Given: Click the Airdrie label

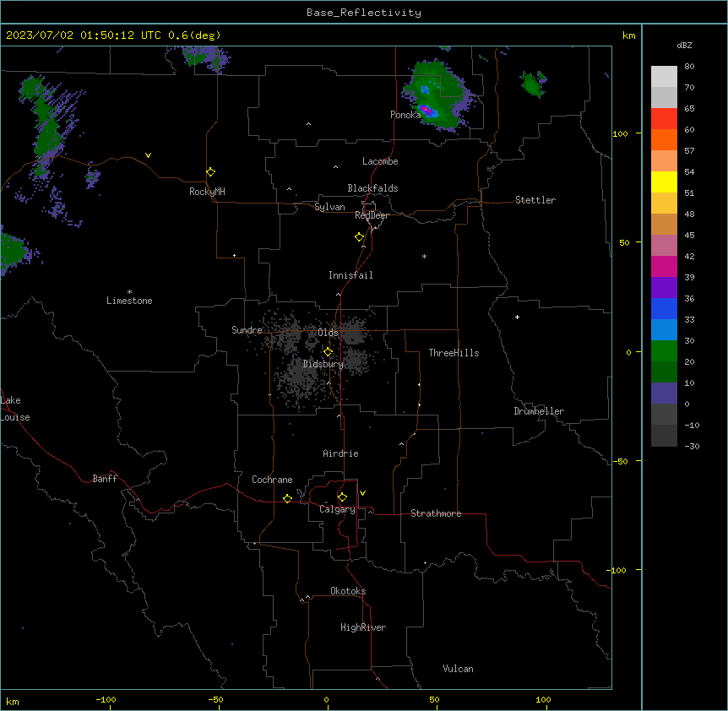Looking at the screenshot, I should point(341,453).
